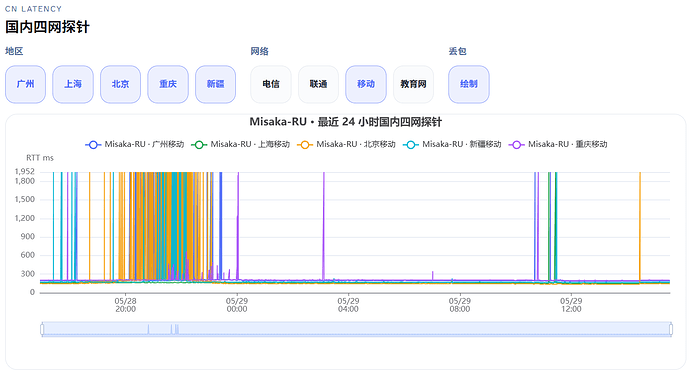Hide the Misaka-RU · 重庆移动 legend series
Viewport: 690px width, 373px height.
tap(558, 144)
